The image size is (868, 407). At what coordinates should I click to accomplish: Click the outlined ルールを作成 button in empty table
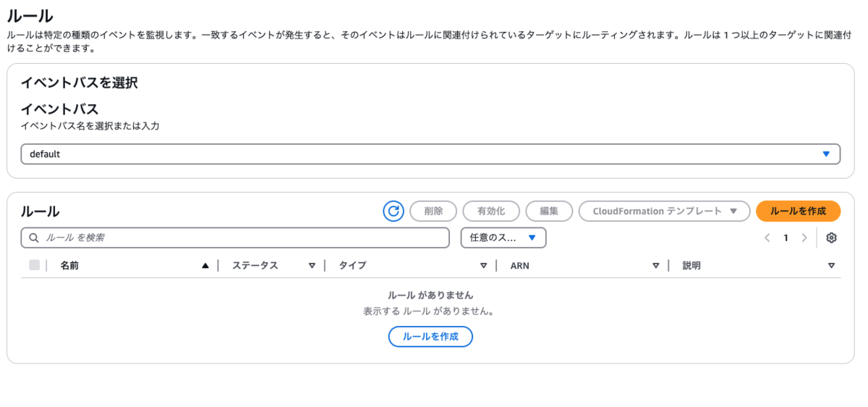[430, 337]
